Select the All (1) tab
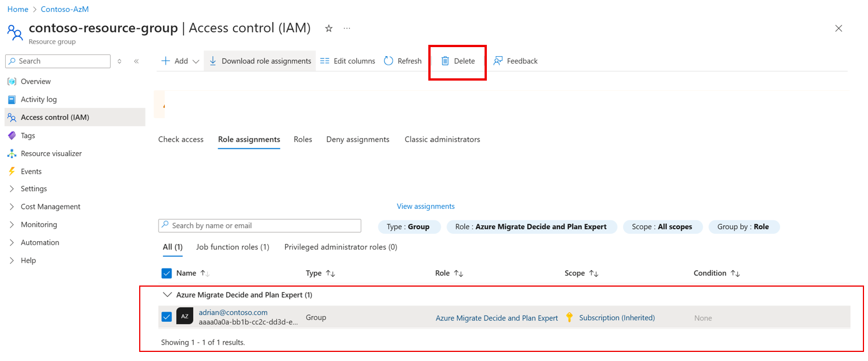868x361 pixels. [x=173, y=247]
